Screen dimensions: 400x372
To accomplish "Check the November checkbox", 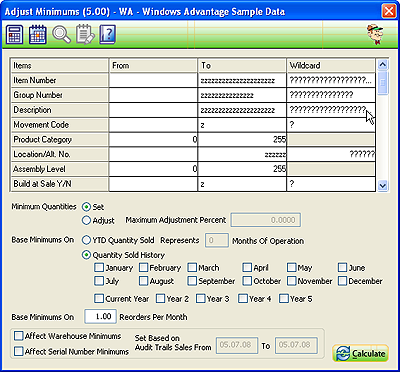I will point(292,281).
